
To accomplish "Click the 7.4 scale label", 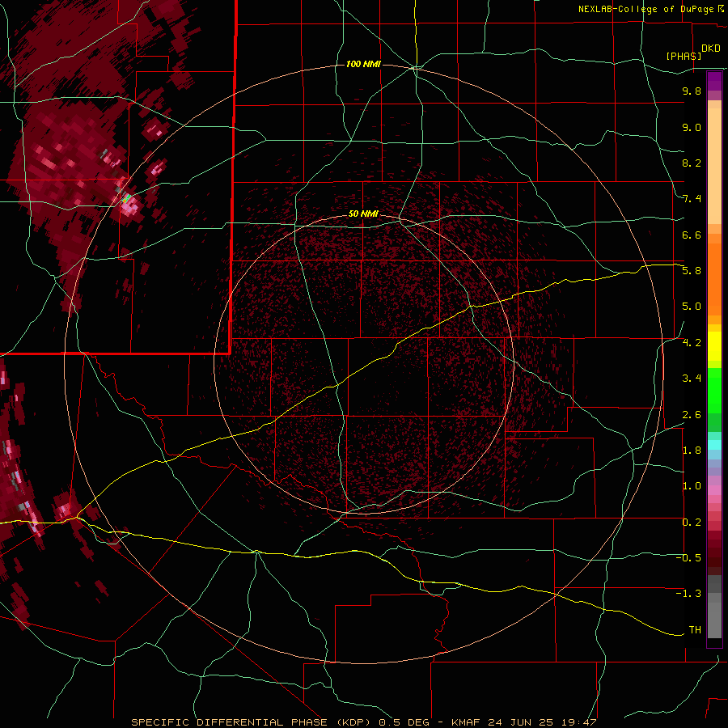I will tap(692, 199).
